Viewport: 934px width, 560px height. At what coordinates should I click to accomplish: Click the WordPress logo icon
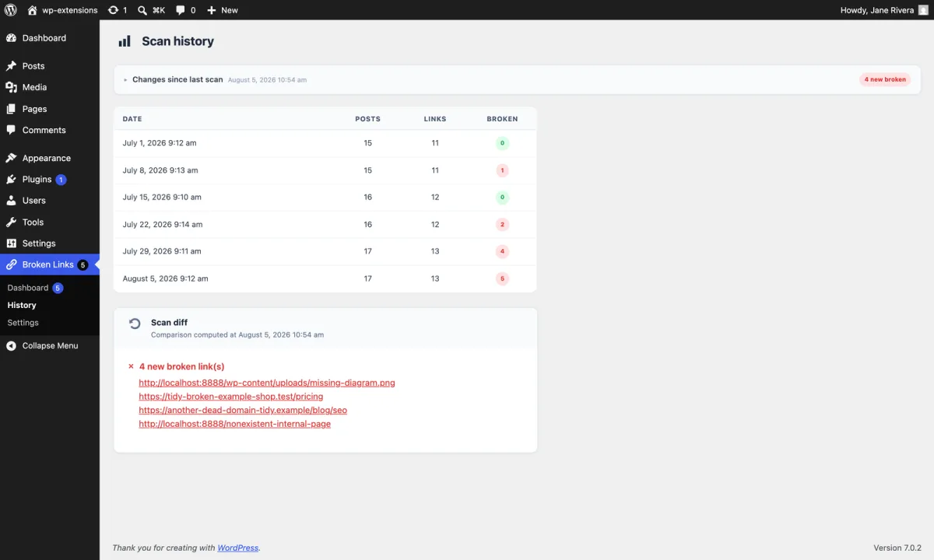(x=11, y=10)
